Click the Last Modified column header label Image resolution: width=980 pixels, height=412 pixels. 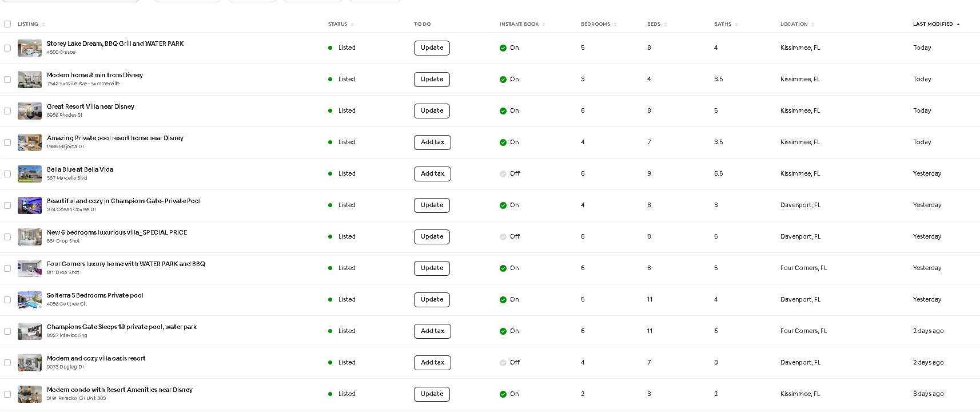[x=933, y=24]
